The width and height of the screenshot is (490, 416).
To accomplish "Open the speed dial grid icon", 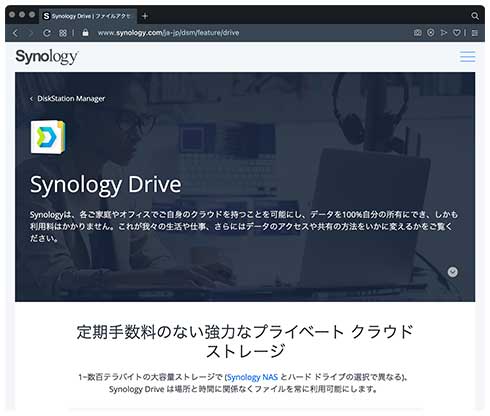I will [x=63, y=33].
